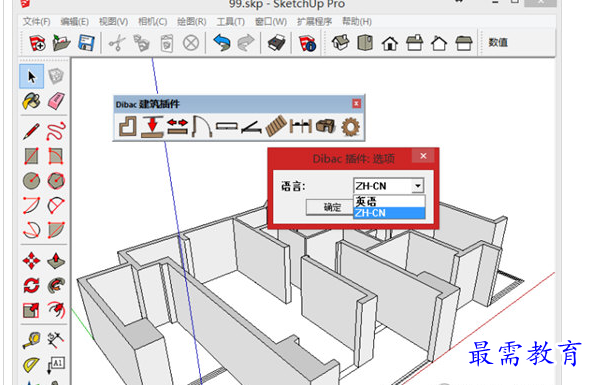Select the Tape Measure tool
Image resolution: width=590 pixels, height=385 pixels.
point(32,340)
